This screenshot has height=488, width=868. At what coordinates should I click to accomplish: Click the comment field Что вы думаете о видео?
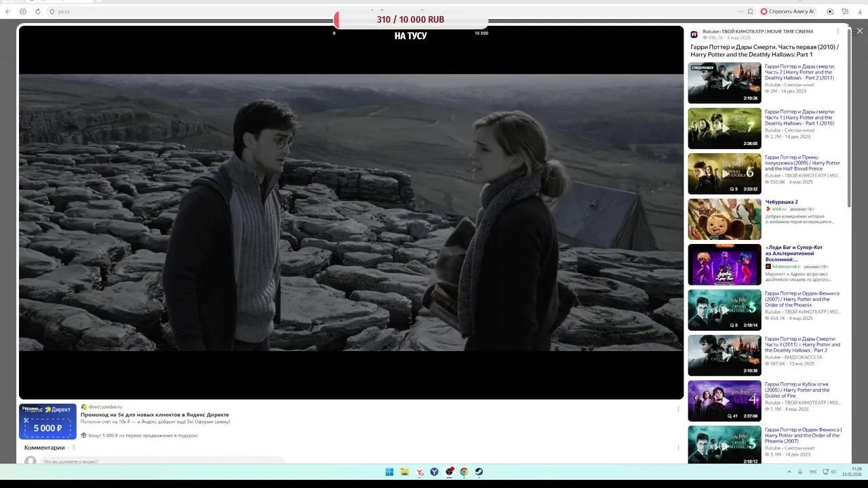point(161,461)
